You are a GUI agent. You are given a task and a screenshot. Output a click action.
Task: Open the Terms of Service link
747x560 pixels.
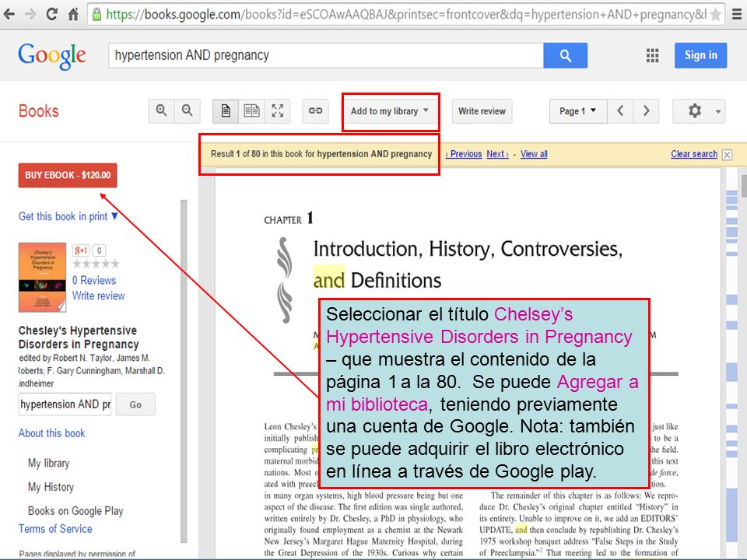[55, 529]
